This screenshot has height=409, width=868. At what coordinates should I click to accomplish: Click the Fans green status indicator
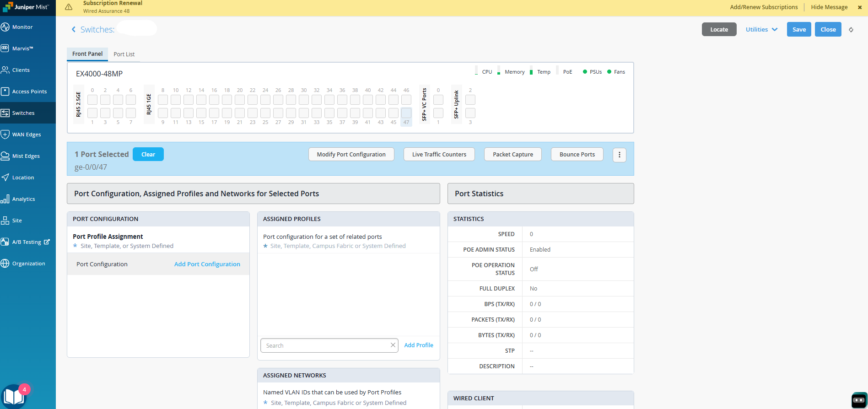click(609, 72)
